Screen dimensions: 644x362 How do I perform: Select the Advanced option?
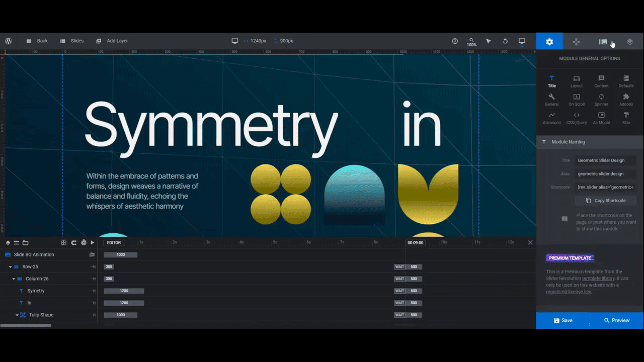(552, 118)
